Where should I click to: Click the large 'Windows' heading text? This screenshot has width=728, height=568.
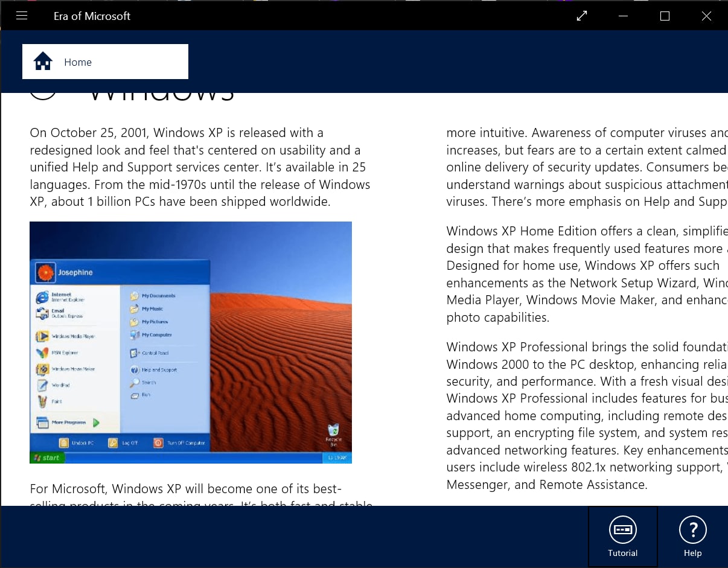point(161,95)
